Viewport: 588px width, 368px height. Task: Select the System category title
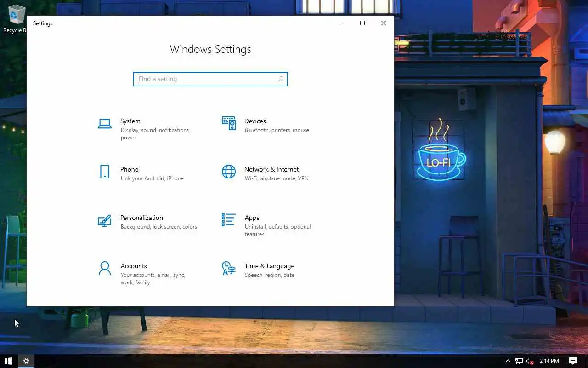pos(130,121)
